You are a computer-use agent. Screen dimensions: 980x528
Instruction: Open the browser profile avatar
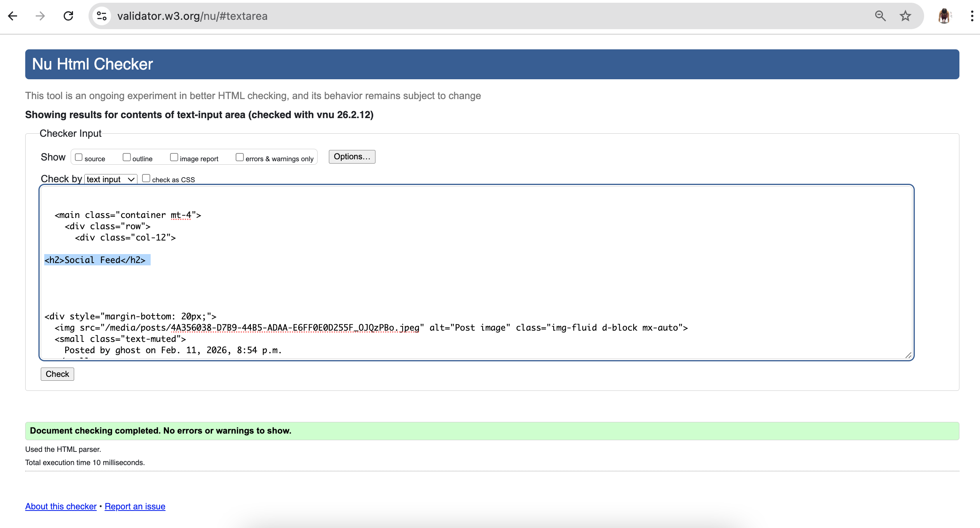[945, 16]
